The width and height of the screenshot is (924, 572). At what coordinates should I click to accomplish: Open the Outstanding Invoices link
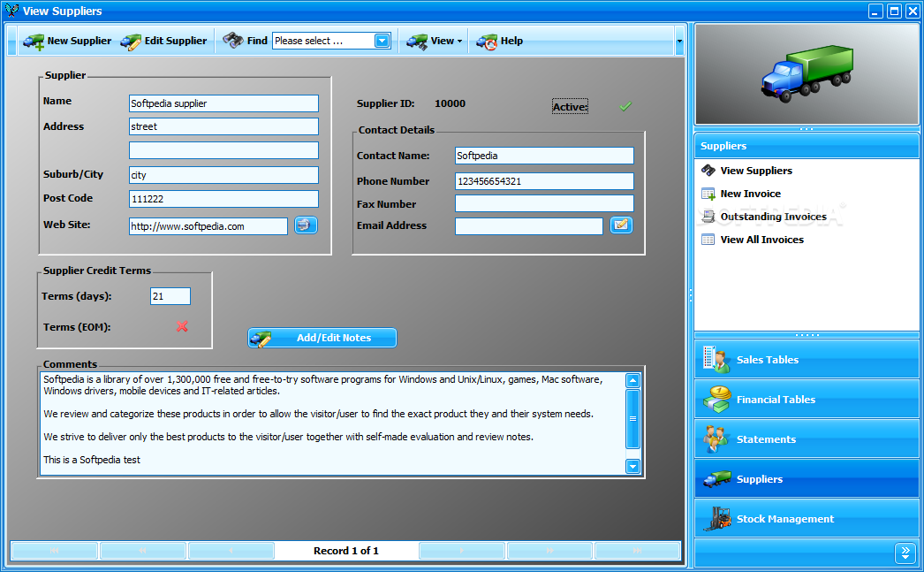(773, 217)
